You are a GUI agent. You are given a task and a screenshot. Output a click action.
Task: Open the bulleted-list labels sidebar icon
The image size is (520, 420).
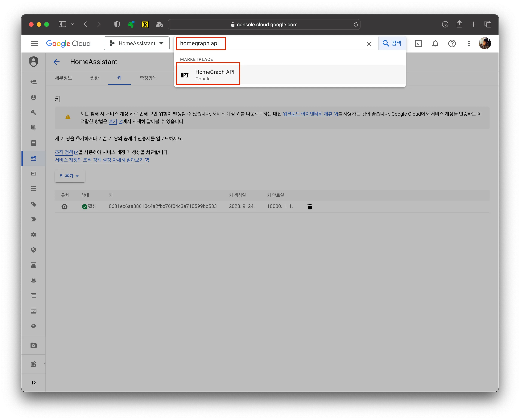(33, 189)
